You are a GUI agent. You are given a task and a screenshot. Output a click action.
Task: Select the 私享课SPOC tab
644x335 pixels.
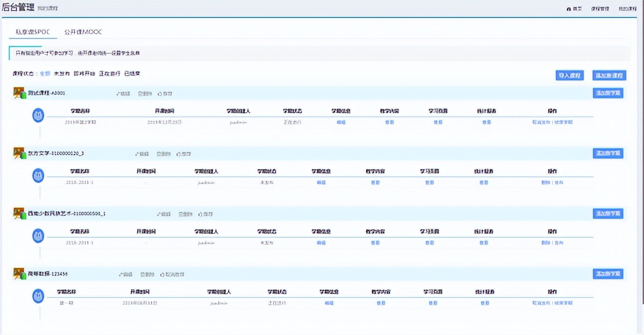coord(32,32)
